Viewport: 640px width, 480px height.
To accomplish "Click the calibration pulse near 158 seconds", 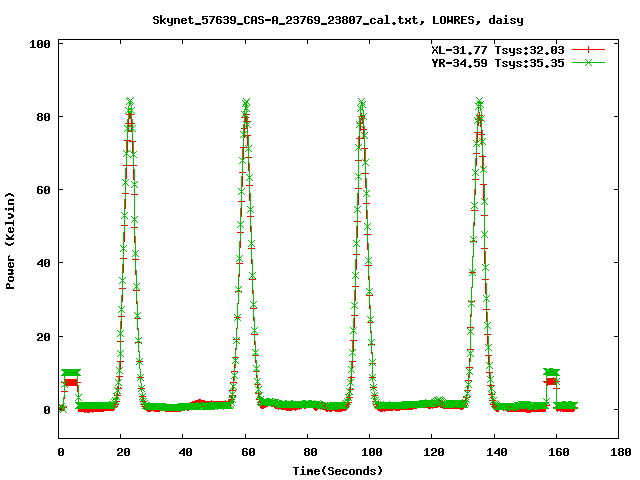I will (551, 377).
